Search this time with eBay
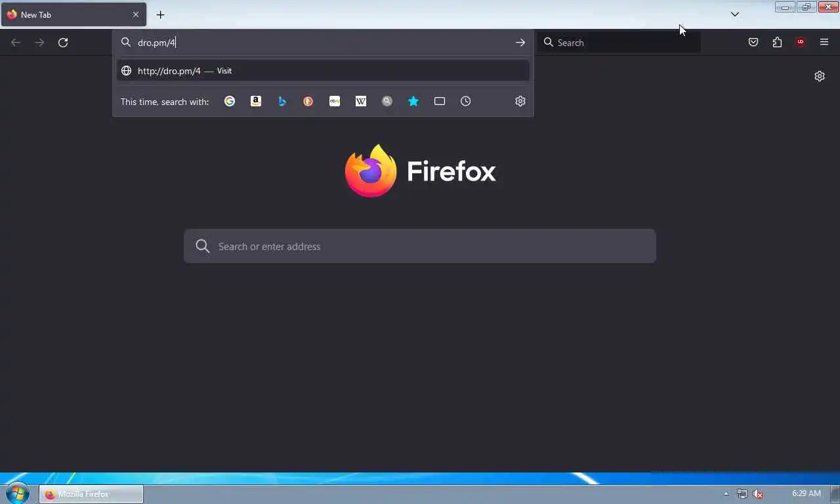Screen dimensions: 840x504 pyautogui.click(x=335, y=101)
